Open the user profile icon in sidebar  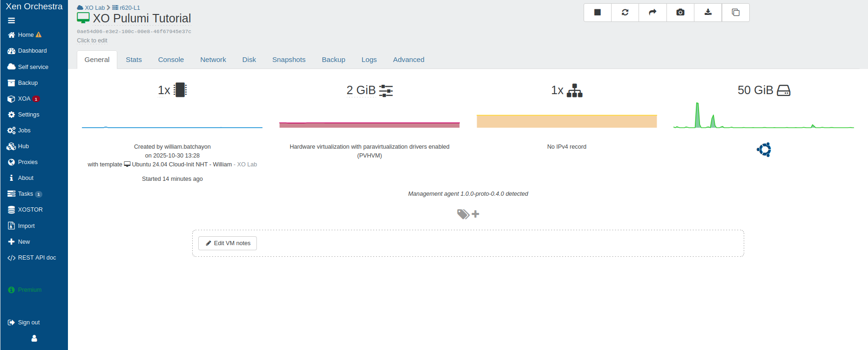pos(34,338)
